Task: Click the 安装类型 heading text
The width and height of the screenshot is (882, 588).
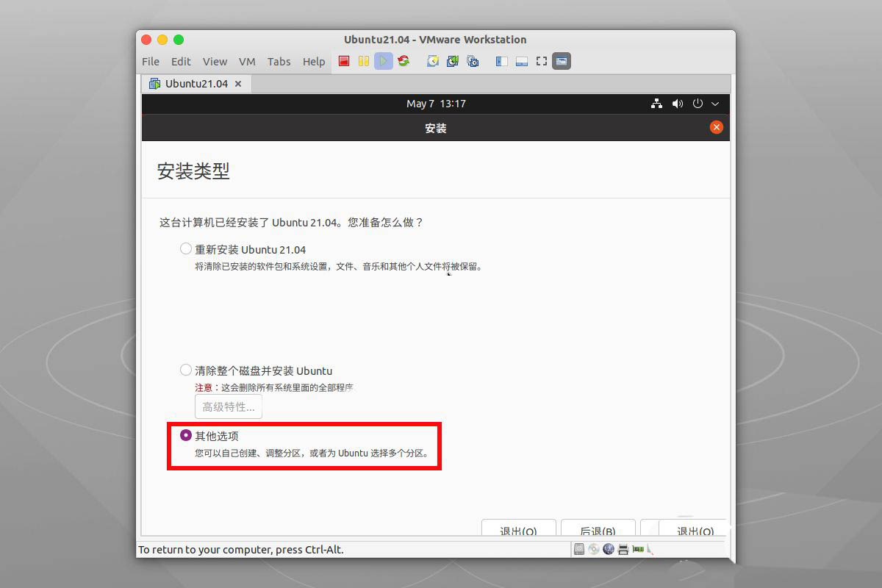Action: pos(193,171)
